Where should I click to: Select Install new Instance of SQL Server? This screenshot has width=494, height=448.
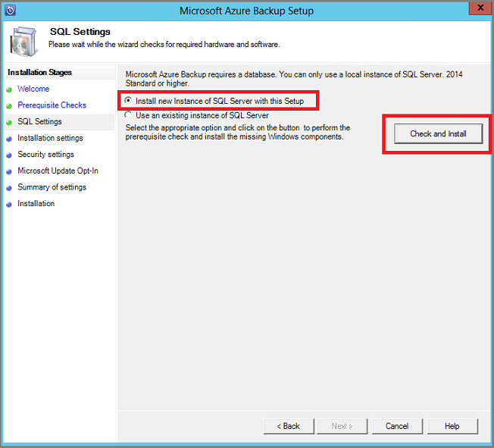coord(128,100)
